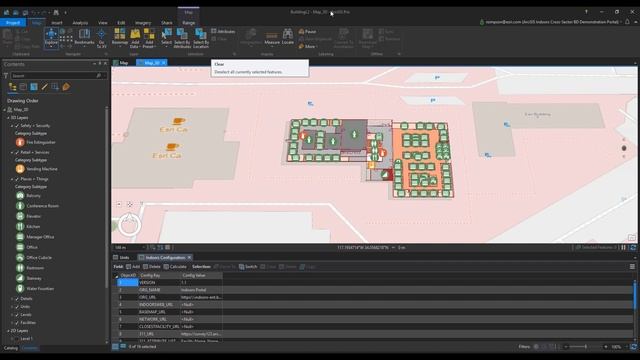The height and width of the screenshot is (360, 640).
Task: Switch to List By Editing
Action: (44, 87)
